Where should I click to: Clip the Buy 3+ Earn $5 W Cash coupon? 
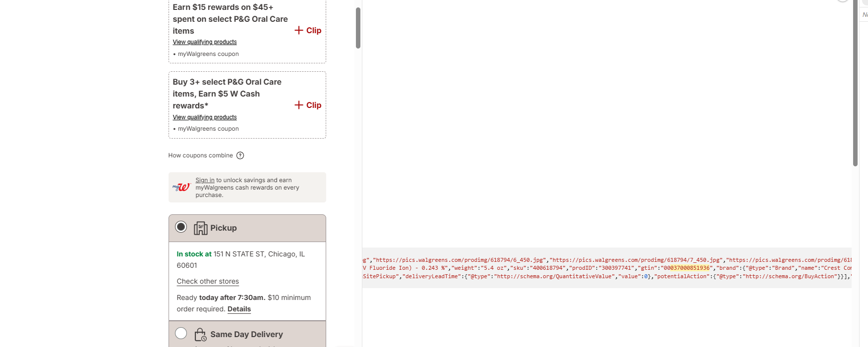[x=308, y=105]
